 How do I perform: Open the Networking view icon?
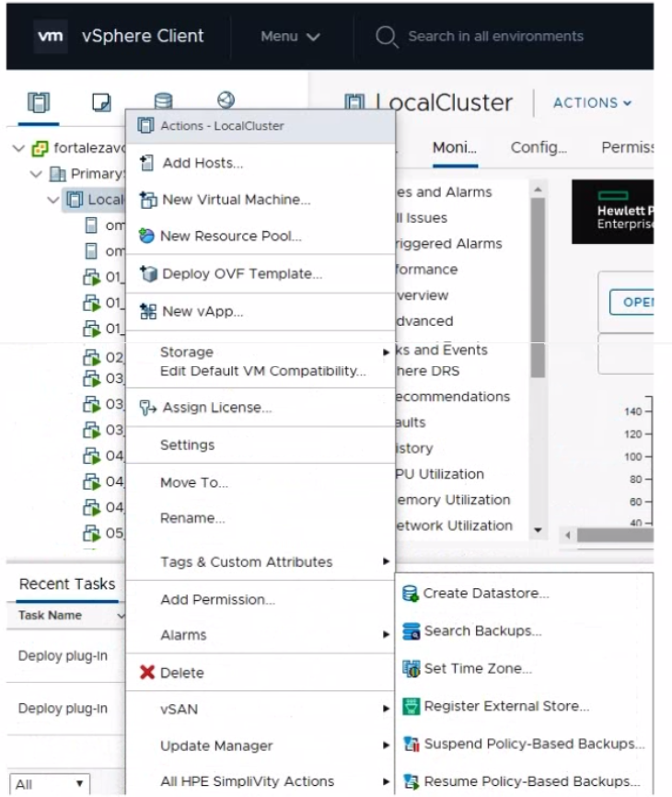click(x=226, y=99)
